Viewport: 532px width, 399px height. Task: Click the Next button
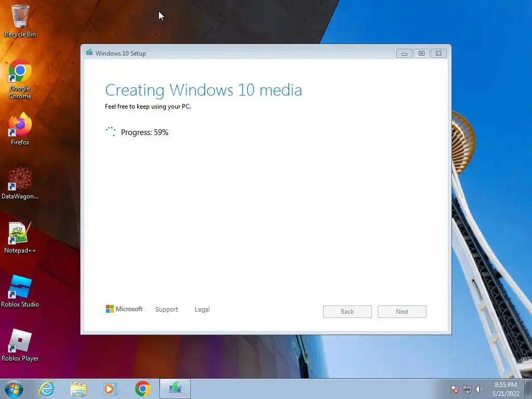(402, 312)
